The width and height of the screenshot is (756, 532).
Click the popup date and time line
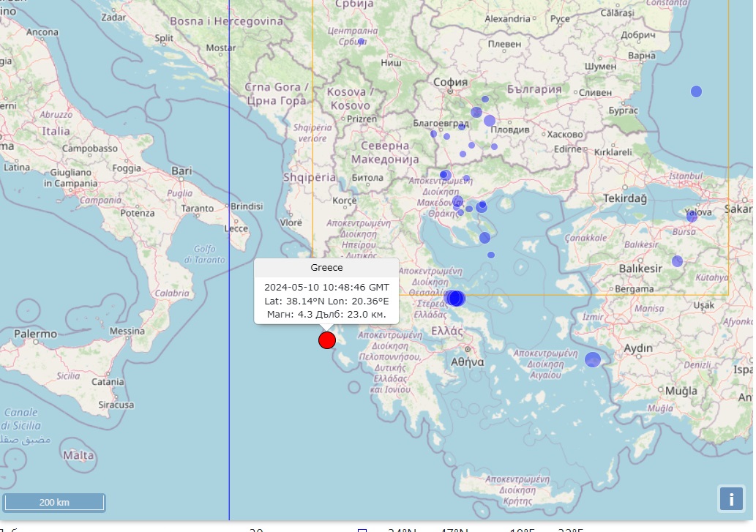(x=326, y=287)
